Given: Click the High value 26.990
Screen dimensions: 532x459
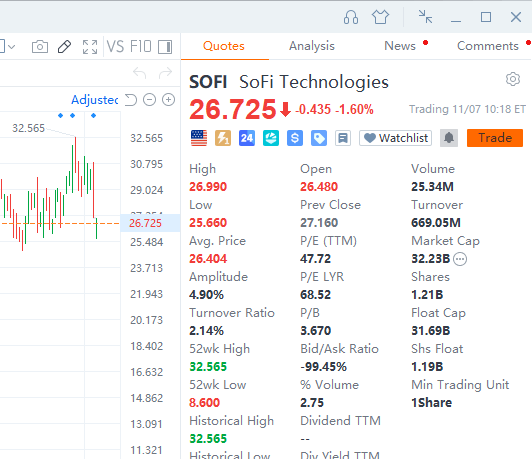Looking at the screenshot, I should (x=208, y=187).
